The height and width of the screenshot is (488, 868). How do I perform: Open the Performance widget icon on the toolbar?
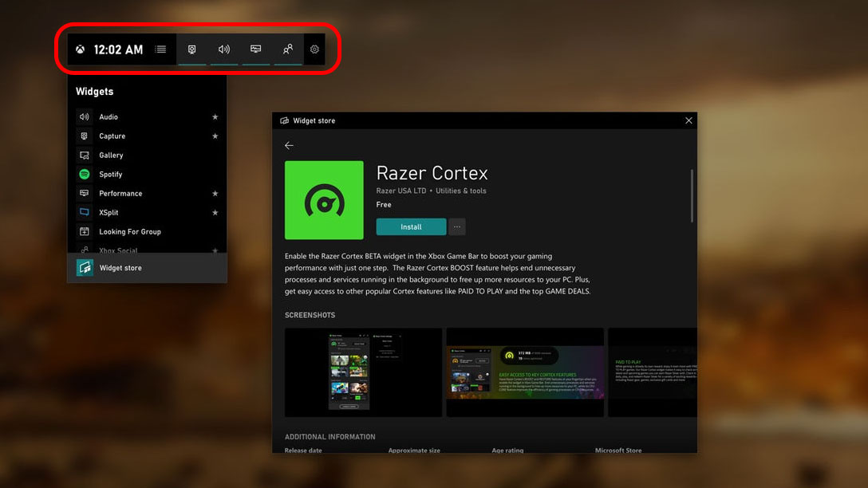pos(256,49)
